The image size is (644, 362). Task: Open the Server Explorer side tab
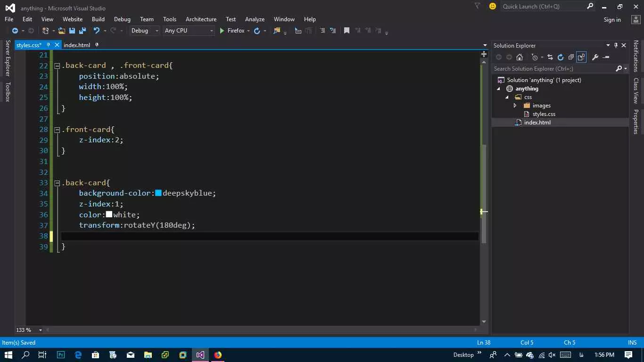point(8,58)
